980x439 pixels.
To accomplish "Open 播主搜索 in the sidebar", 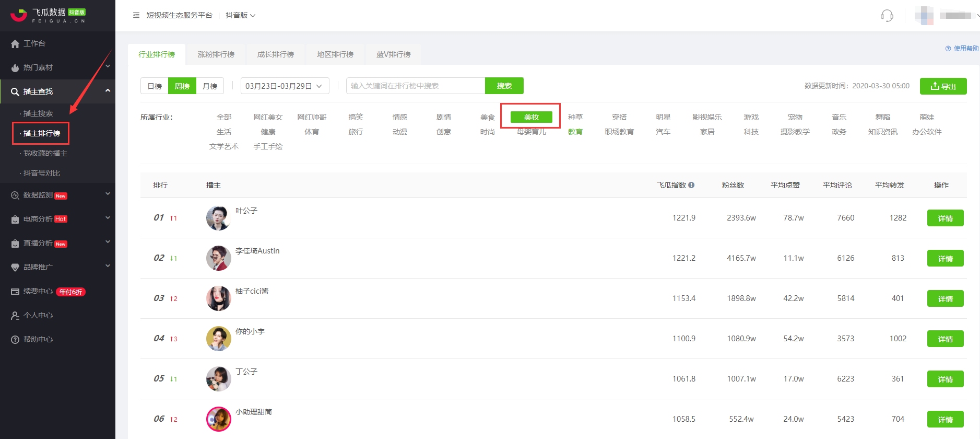I will point(38,113).
